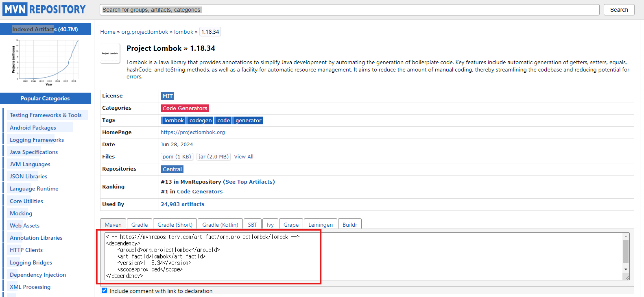
Task: Open Testing Frameworks & Tools category
Action: [x=46, y=115]
